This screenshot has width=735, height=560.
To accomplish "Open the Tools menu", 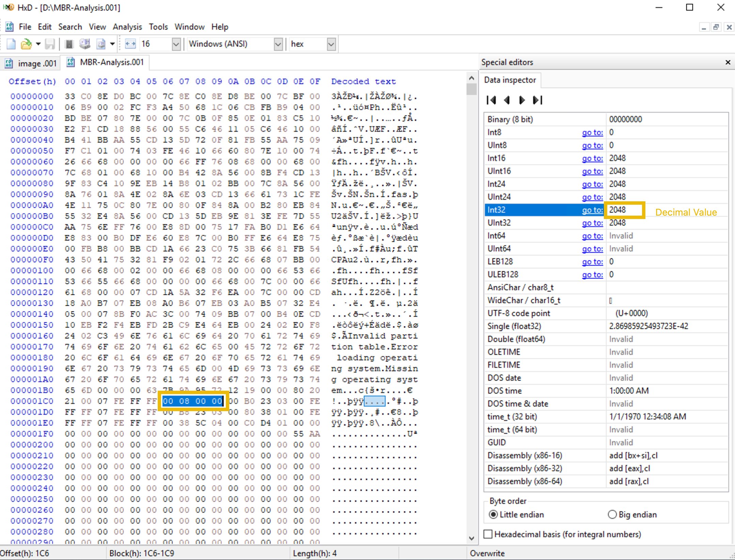I will [x=158, y=27].
